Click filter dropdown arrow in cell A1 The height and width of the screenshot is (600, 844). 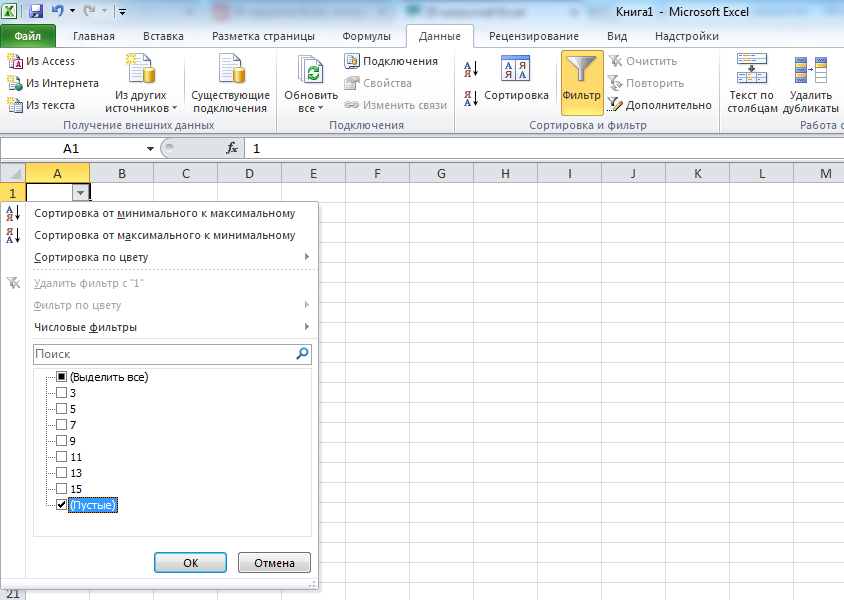coord(80,193)
